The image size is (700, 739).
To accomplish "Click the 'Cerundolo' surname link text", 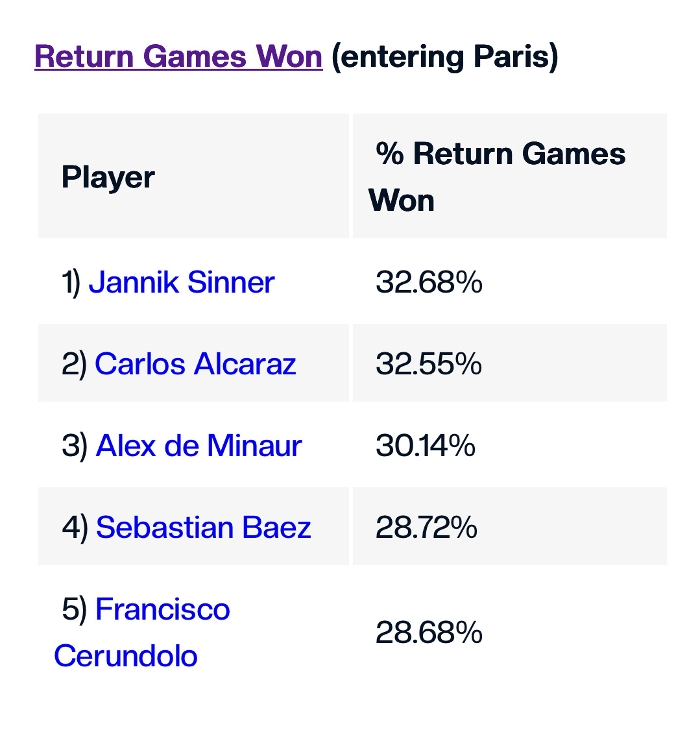I will [126, 655].
